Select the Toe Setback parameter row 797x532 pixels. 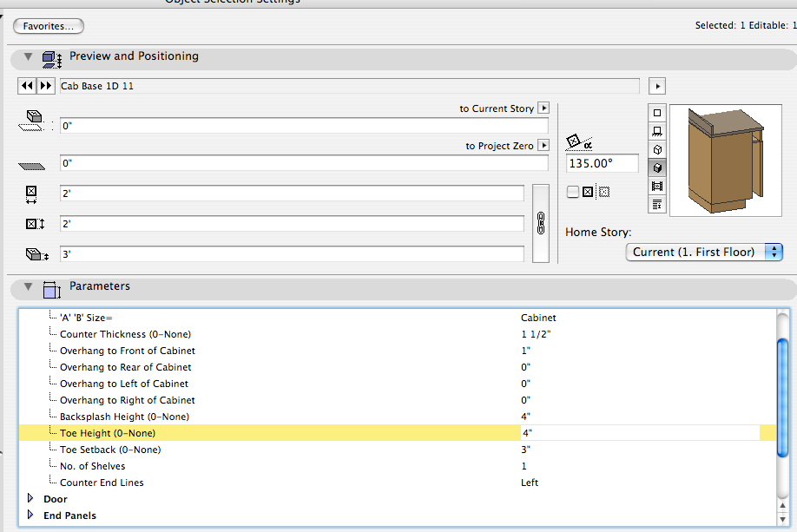click(398, 450)
